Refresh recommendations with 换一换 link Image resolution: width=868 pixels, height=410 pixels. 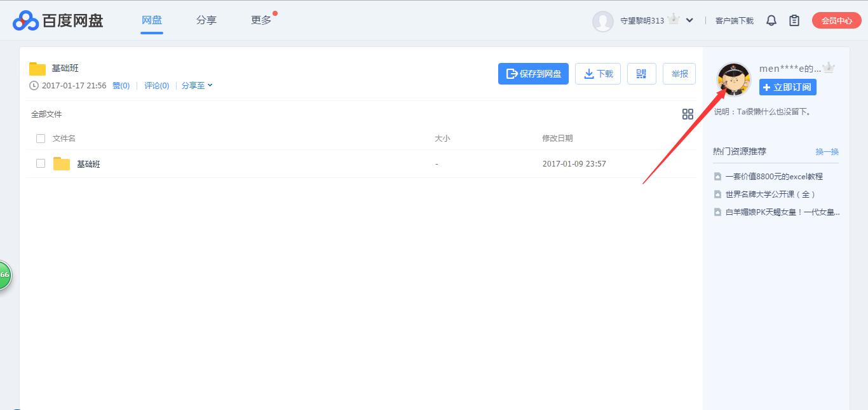click(x=827, y=151)
